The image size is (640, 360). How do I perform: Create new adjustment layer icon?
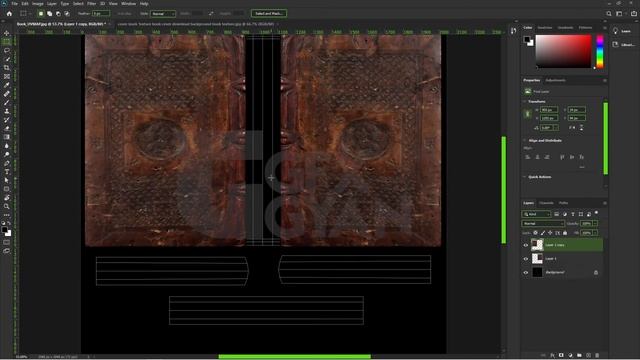click(x=570, y=356)
